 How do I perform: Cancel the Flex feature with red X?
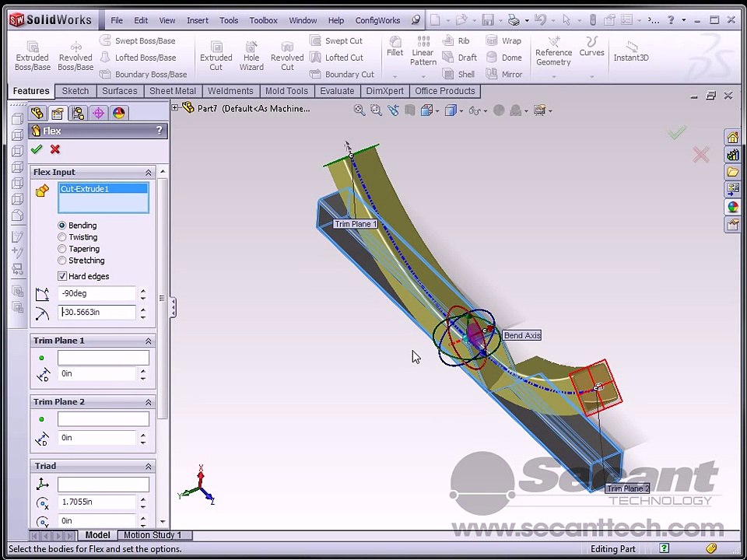[x=55, y=149]
